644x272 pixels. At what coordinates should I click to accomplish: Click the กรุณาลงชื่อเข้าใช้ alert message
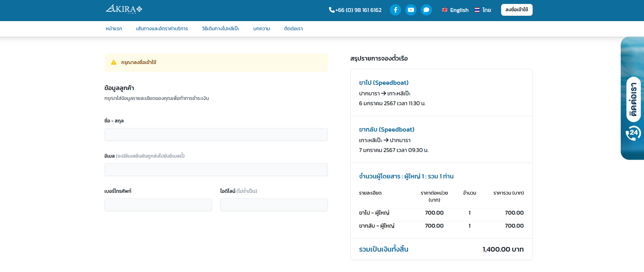(216, 62)
